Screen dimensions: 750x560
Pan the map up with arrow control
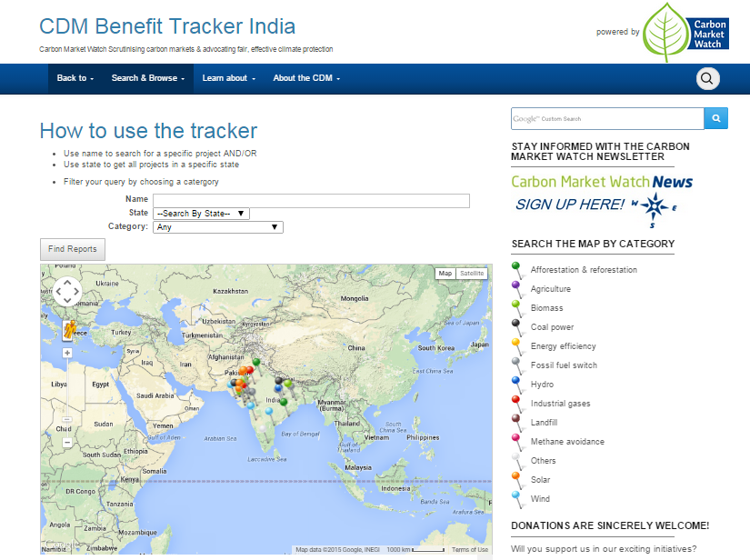tap(67, 282)
